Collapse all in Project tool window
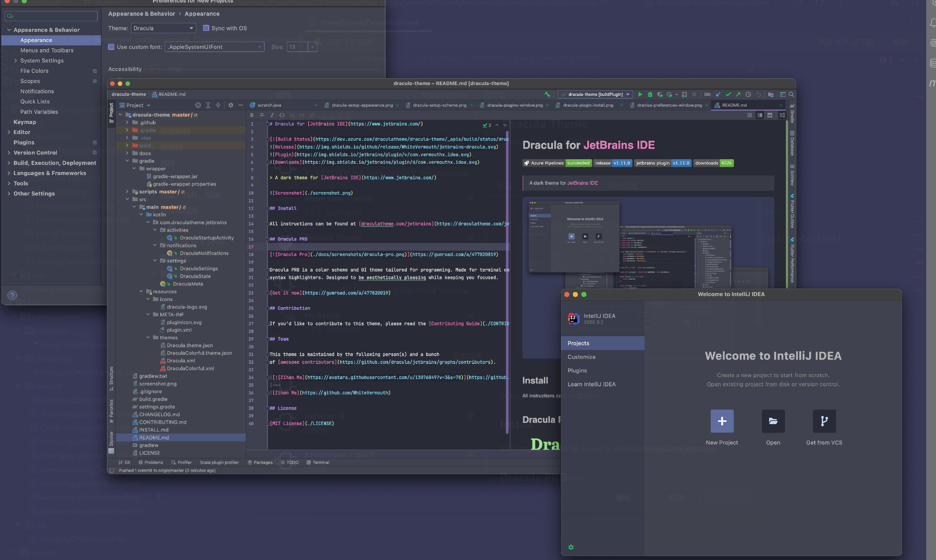Image resolution: width=936 pixels, height=560 pixels. point(218,105)
